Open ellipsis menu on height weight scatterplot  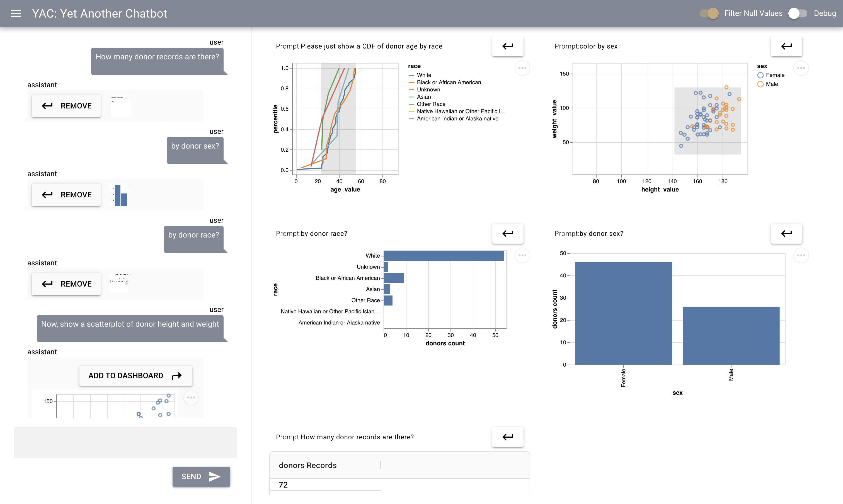[x=801, y=68]
